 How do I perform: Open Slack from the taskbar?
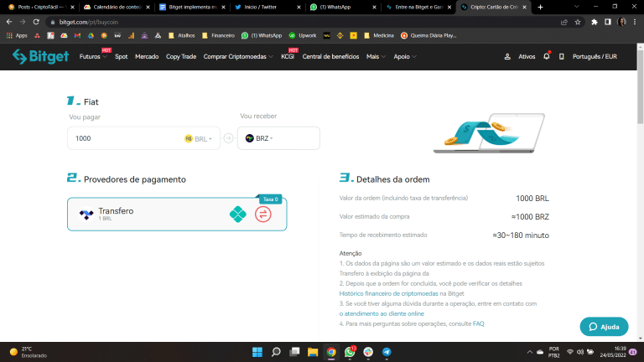[x=368, y=352]
